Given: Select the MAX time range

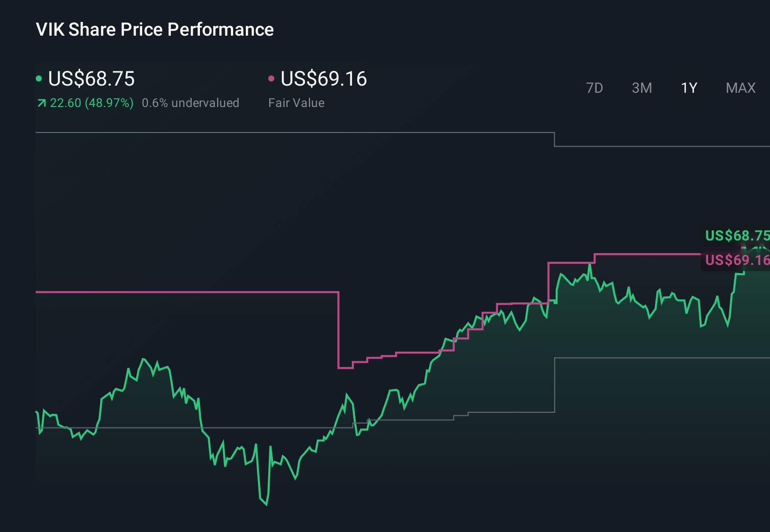Looking at the screenshot, I should click(x=740, y=88).
